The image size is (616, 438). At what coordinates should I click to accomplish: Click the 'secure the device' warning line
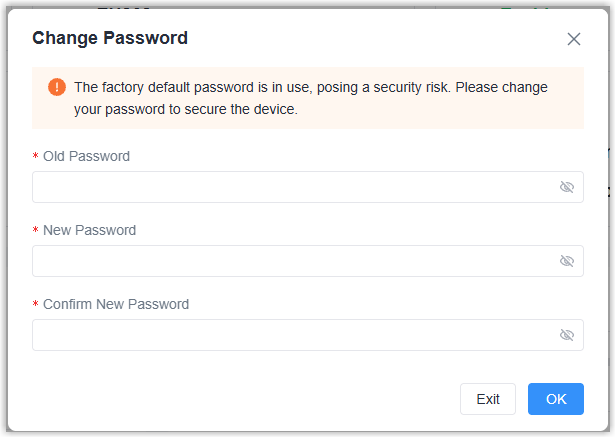pyautogui.click(x=185, y=109)
